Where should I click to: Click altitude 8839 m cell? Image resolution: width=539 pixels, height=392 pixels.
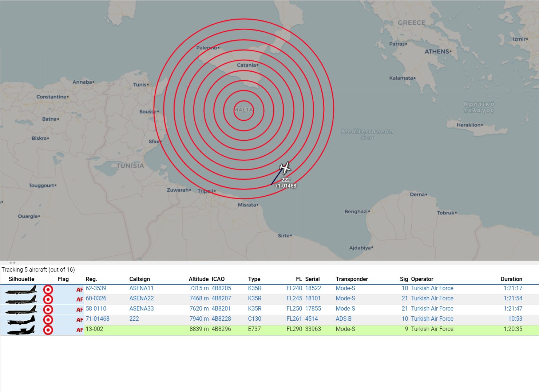(199, 329)
